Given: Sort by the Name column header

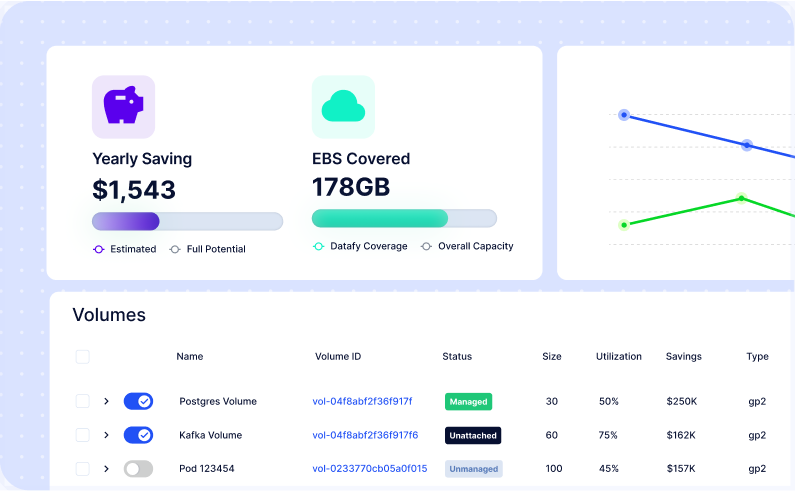Looking at the screenshot, I should 190,357.
